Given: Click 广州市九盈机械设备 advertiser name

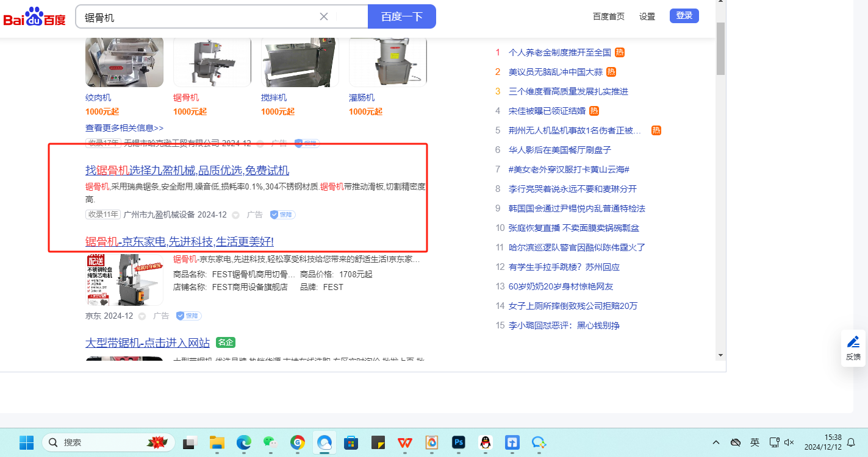Looking at the screenshot, I should point(159,214).
